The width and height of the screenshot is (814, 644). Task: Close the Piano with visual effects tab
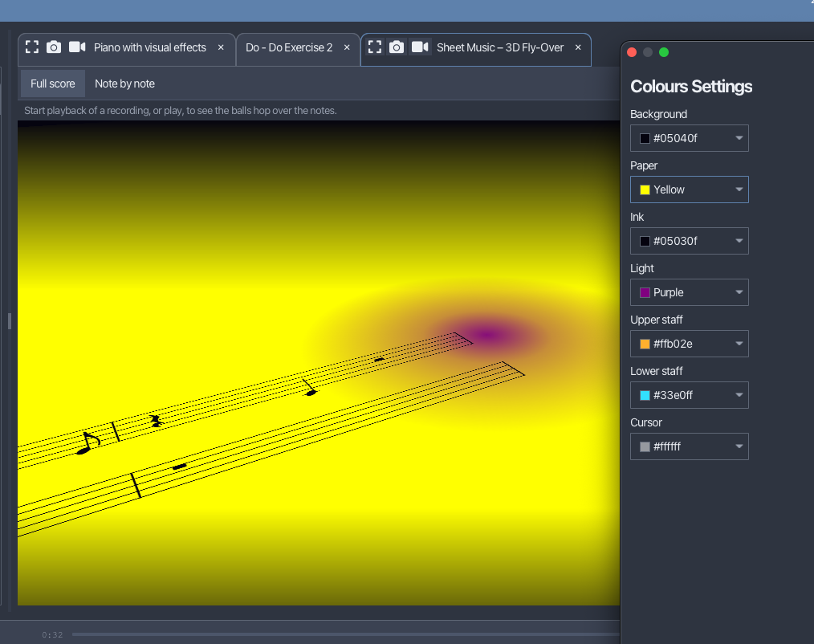(x=221, y=47)
